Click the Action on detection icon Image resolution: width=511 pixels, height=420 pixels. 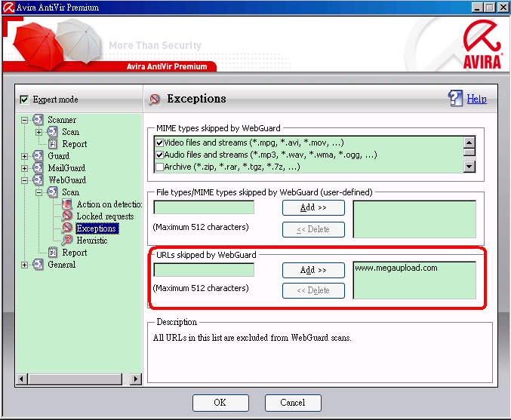tap(67, 204)
